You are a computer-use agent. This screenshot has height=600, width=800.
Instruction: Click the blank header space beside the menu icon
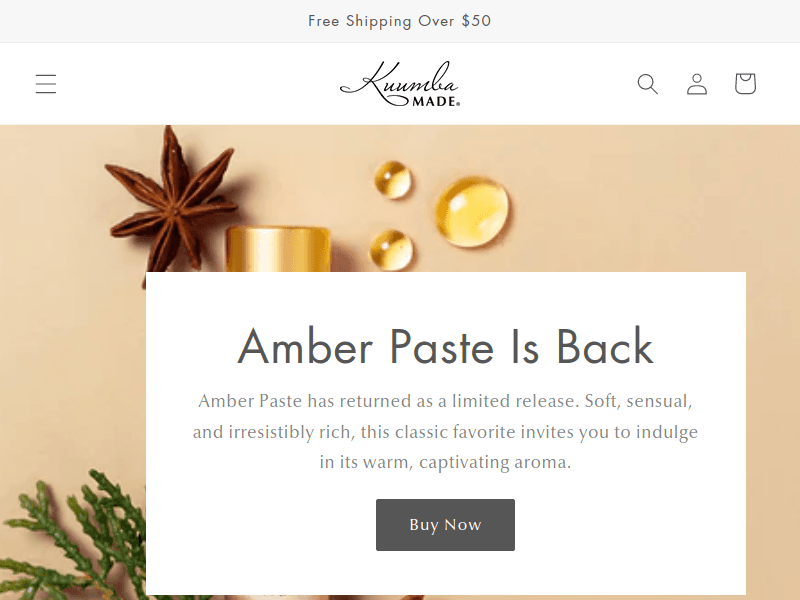[194, 84]
